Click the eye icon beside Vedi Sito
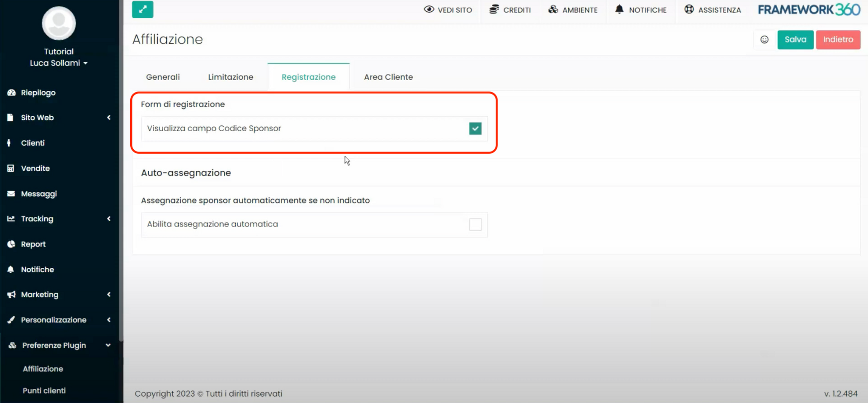868x403 pixels. tap(429, 9)
